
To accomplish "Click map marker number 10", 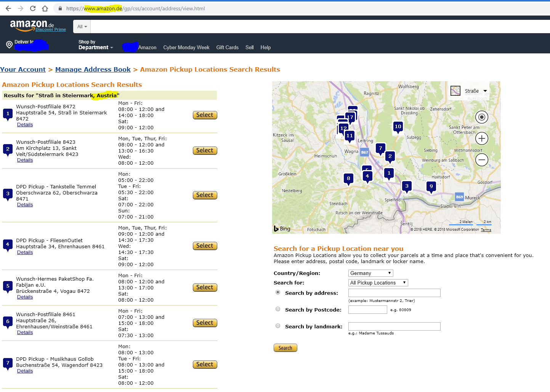I will (x=398, y=127).
